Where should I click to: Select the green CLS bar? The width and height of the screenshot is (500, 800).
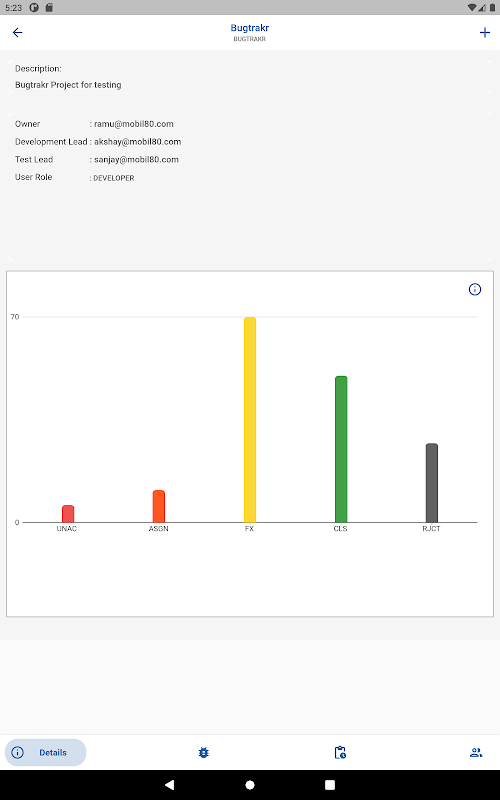(341, 449)
